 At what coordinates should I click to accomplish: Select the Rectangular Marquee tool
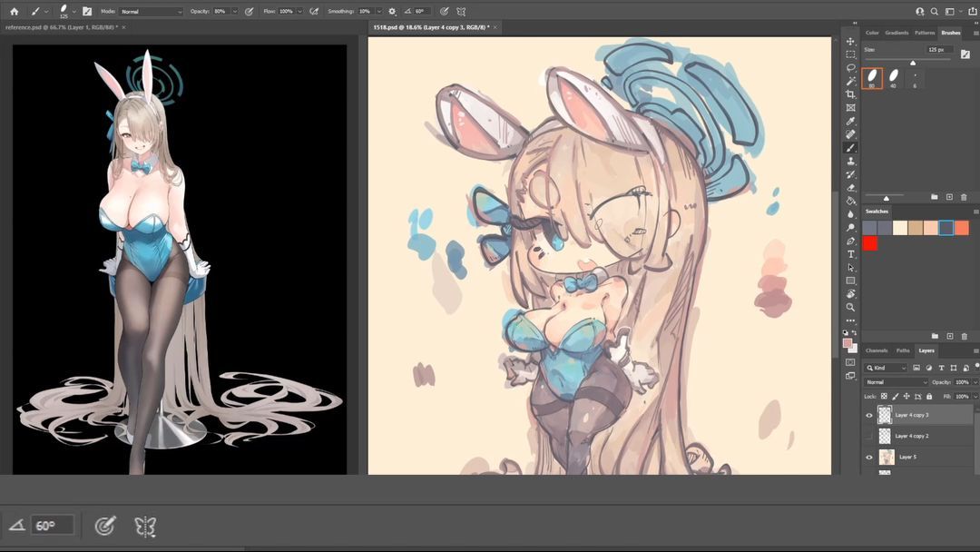[850, 54]
